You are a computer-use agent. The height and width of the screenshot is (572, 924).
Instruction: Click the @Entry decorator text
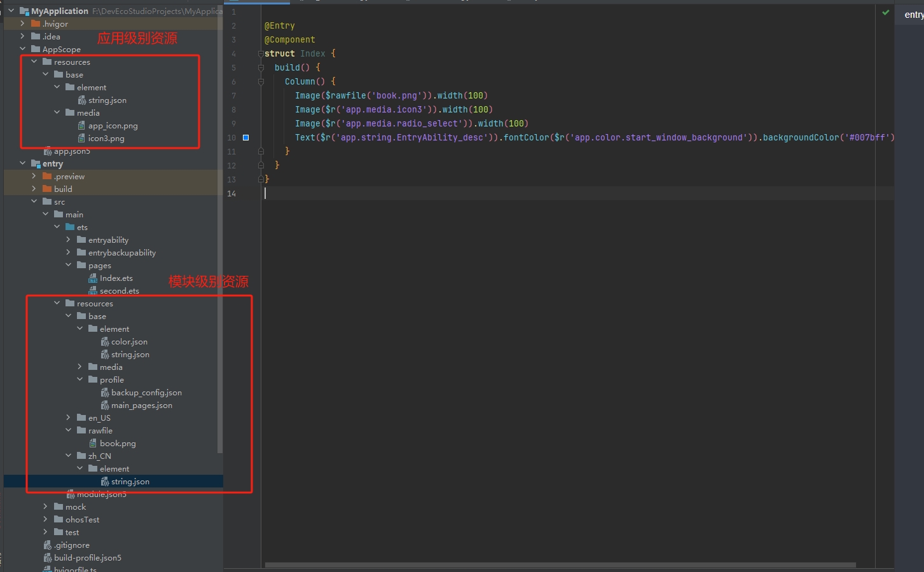point(280,26)
